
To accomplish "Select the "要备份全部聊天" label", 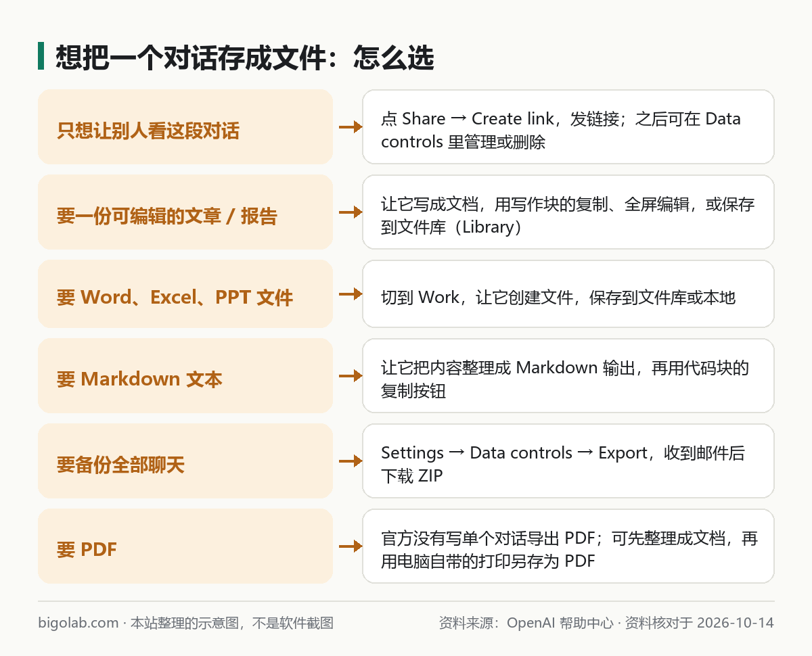I will [120, 465].
